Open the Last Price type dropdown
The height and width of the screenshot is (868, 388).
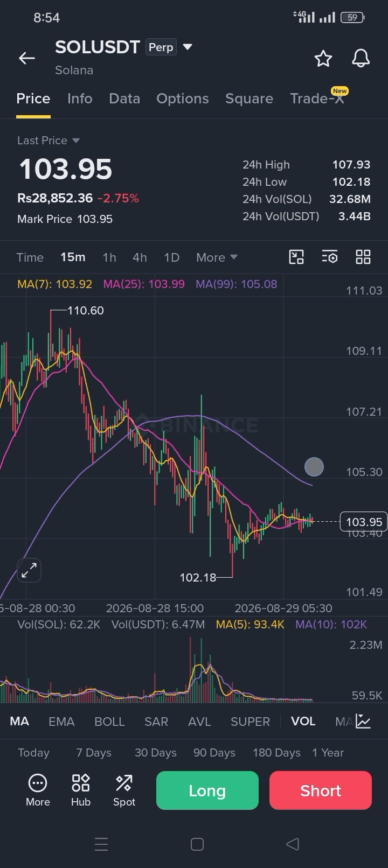click(48, 141)
